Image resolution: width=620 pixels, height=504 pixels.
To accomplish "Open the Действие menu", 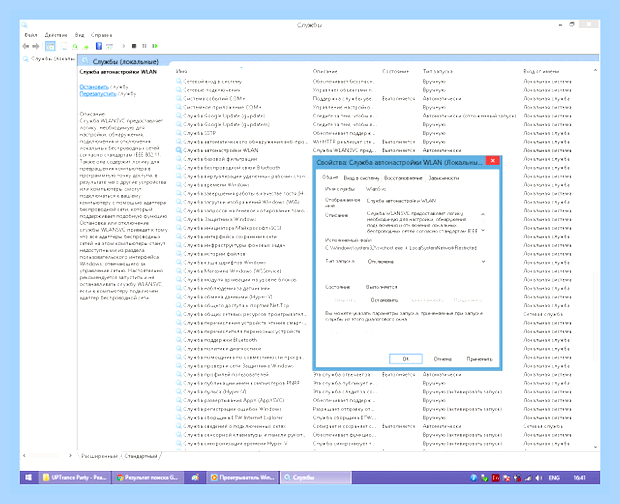I will tap(56, 35).
